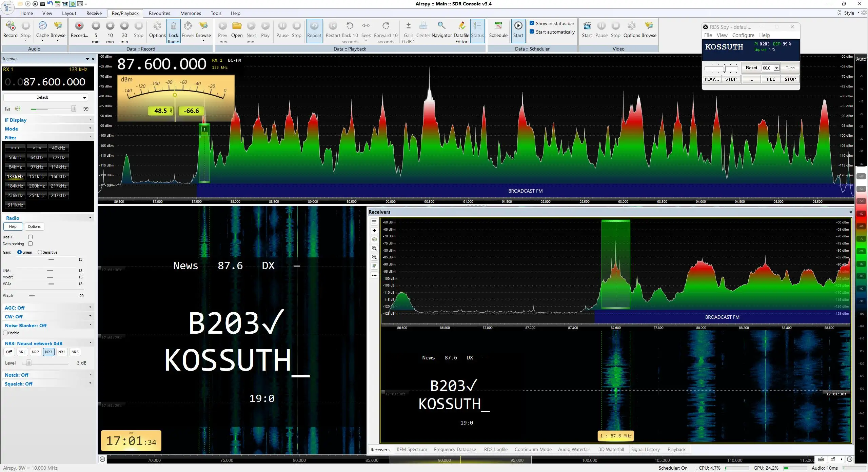Click the Repeat playback icon
The width and height of the screenshot is (868, 472).
(314, 26)
